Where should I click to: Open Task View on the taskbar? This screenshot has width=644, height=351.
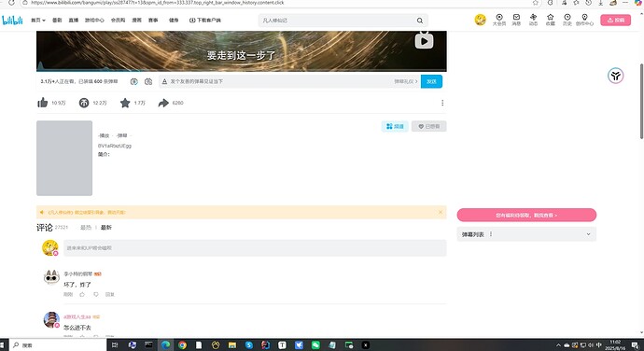pos(115,344)
